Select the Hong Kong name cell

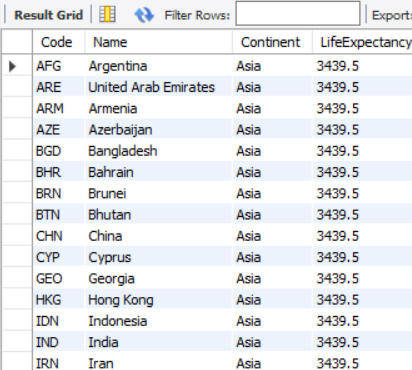pos(158,300)
